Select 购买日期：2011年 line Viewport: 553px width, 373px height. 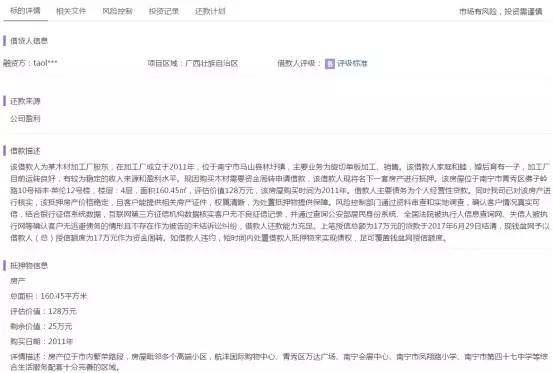point(41,341)
